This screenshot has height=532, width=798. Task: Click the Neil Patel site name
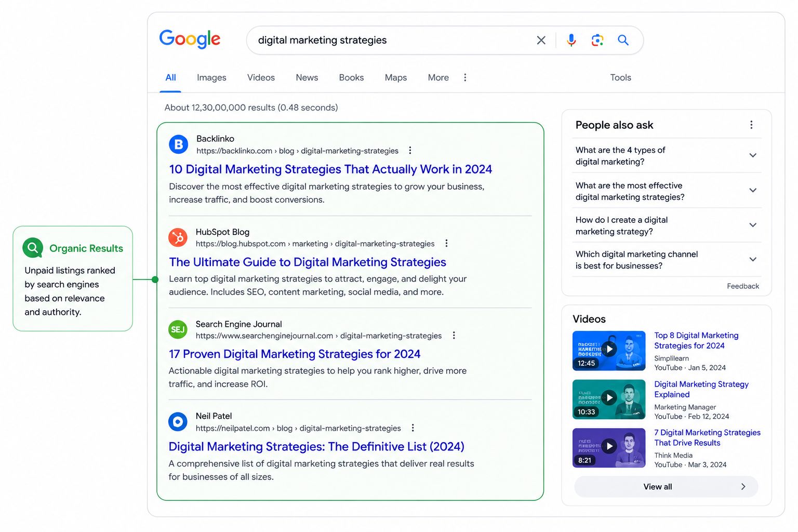214,416
